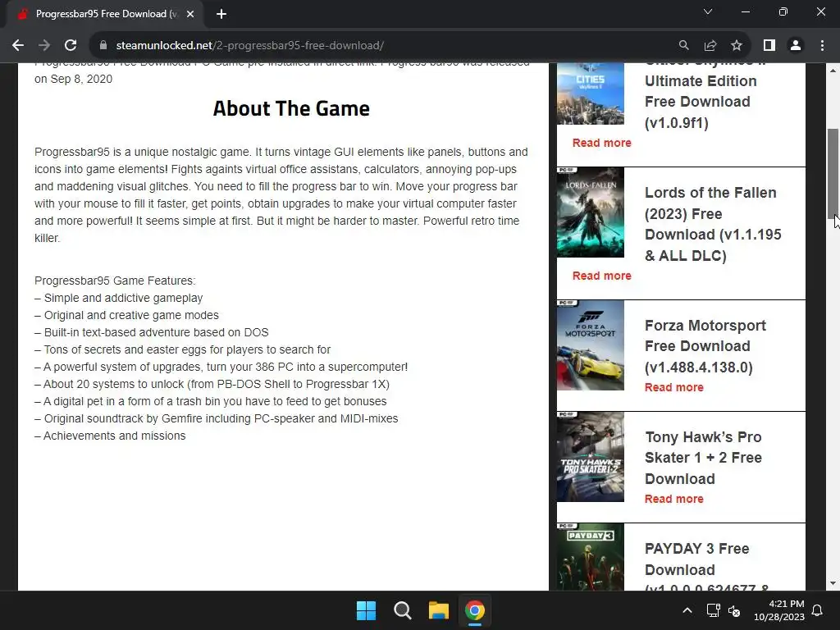The height and width of the screenshot is (630, 840).
Task: Click Read more under Tony Hawk's Pro Skater
Action: (674, 499)
